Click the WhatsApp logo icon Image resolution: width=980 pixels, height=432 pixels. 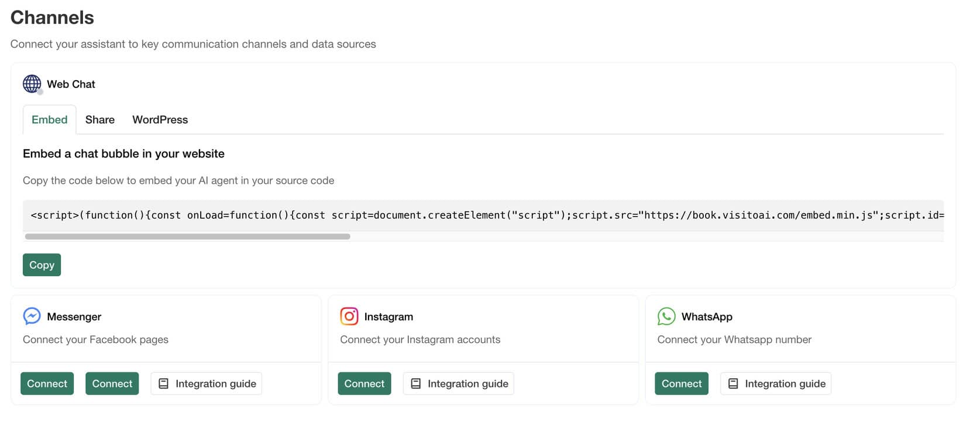666,316
